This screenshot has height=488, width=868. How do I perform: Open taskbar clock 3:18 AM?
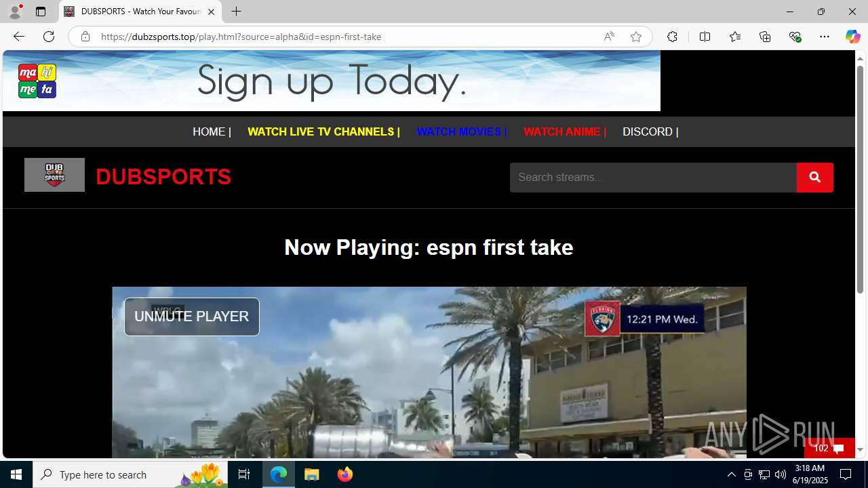[810, 474]
